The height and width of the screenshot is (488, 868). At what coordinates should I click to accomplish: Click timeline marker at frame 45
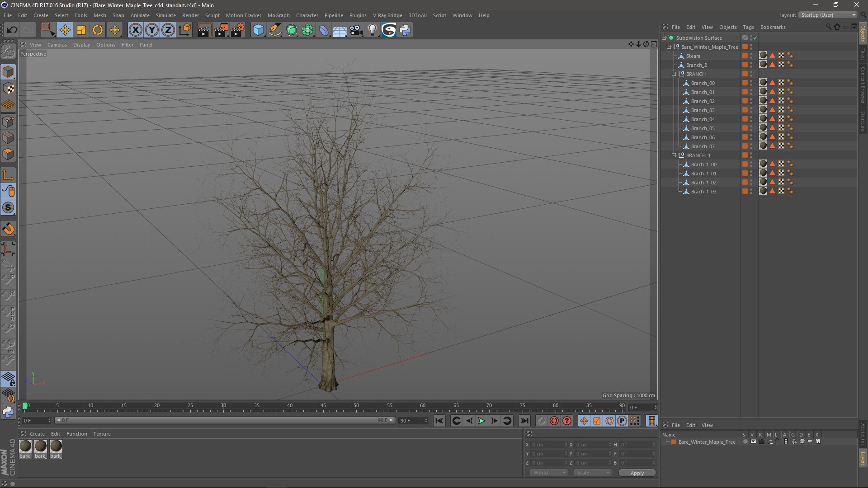(323, 406)
